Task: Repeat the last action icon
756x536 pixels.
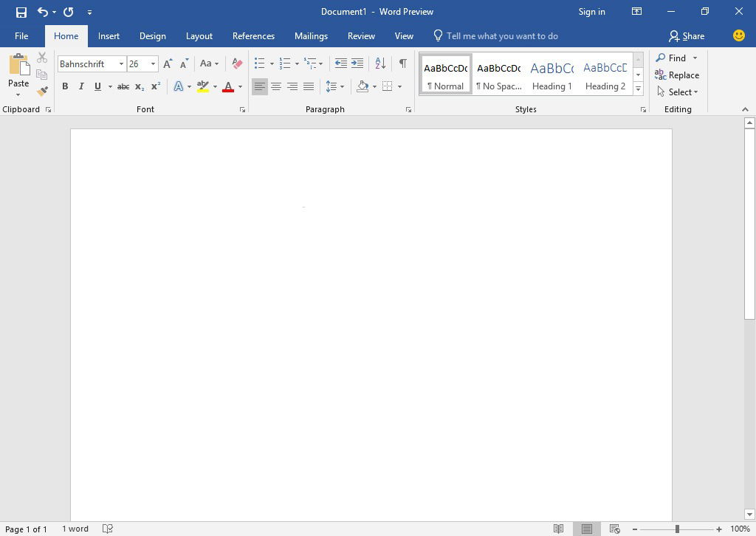Action: 69,12
